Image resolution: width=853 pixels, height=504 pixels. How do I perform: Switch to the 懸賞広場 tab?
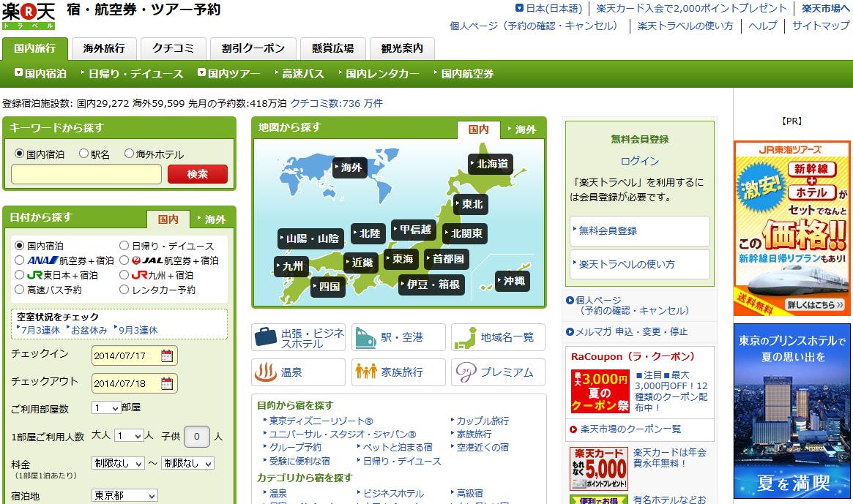click(x=333, y=48)
